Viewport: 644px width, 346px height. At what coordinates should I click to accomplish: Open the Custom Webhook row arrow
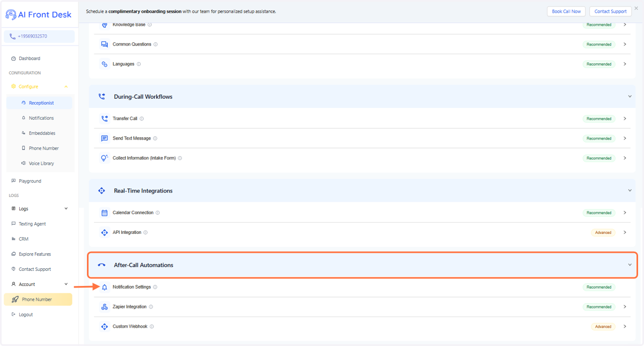(x=625, y=327)
